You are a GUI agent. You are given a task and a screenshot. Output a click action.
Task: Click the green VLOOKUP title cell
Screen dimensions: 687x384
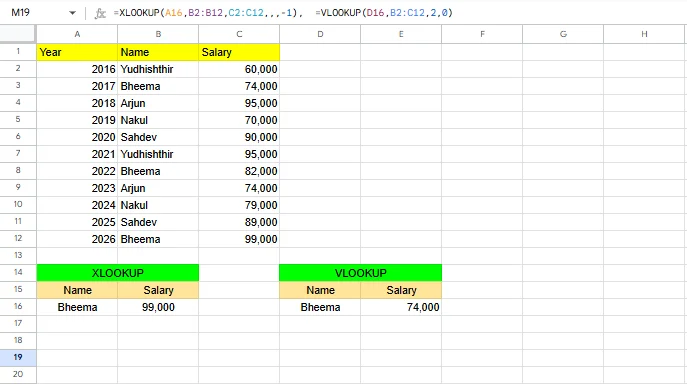(361, 273)
